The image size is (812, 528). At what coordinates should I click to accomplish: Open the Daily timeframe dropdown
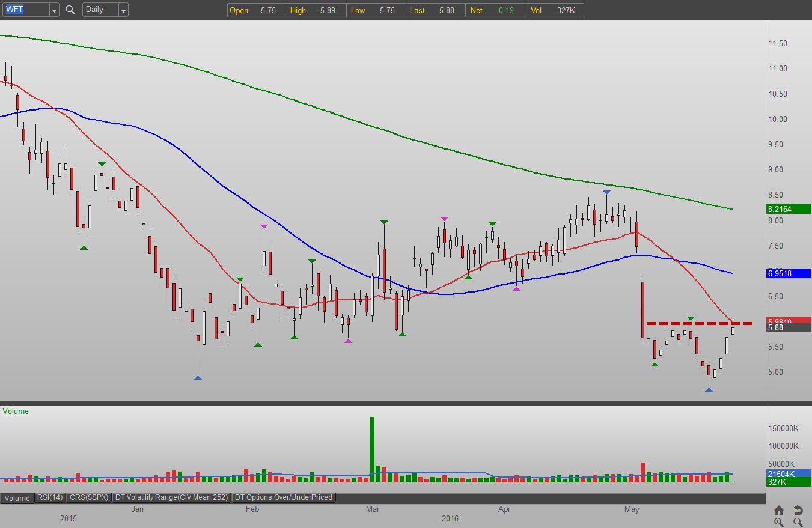[123, 10]
